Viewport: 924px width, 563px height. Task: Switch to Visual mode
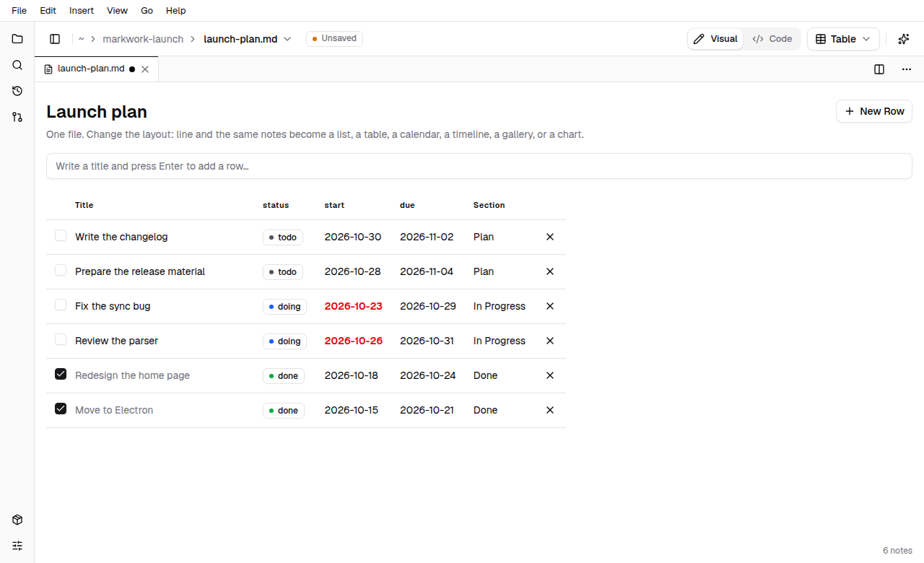(x=715, y=39)
